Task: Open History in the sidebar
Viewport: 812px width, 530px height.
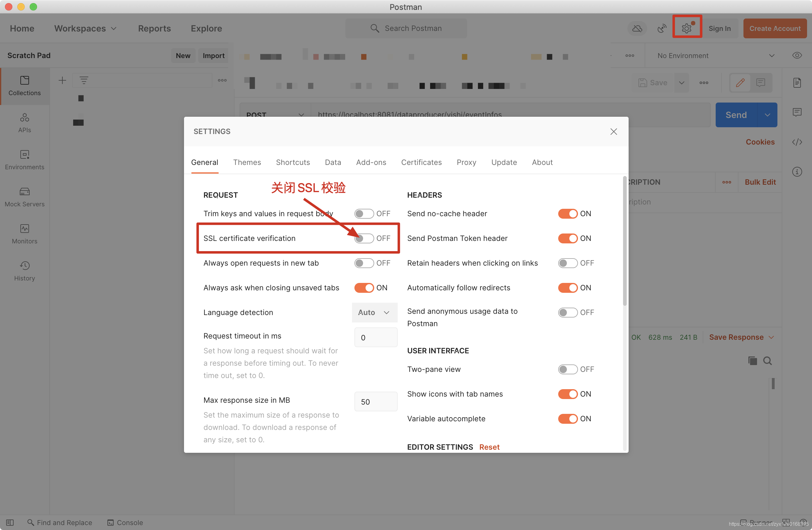Action: pos(25,271)
